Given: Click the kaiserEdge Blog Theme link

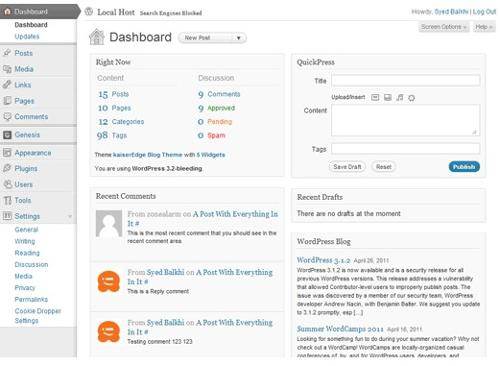Looking at the screenshot, I should pos(148,155).
